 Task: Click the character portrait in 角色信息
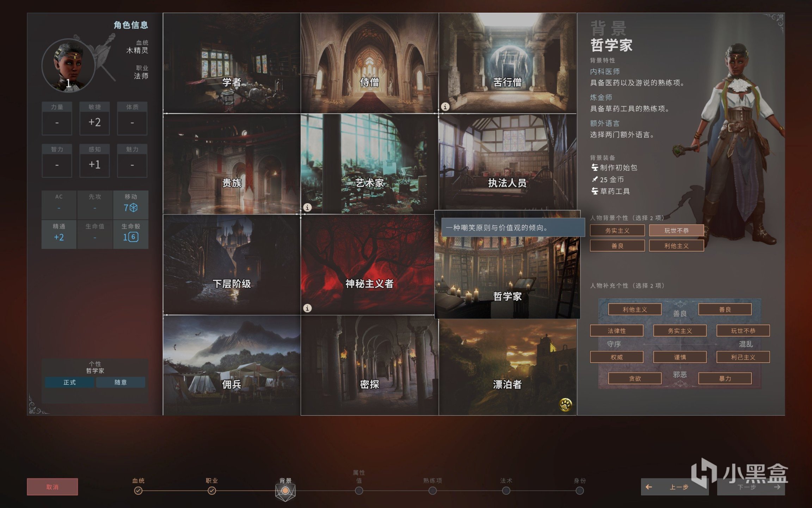pos(69,66)
